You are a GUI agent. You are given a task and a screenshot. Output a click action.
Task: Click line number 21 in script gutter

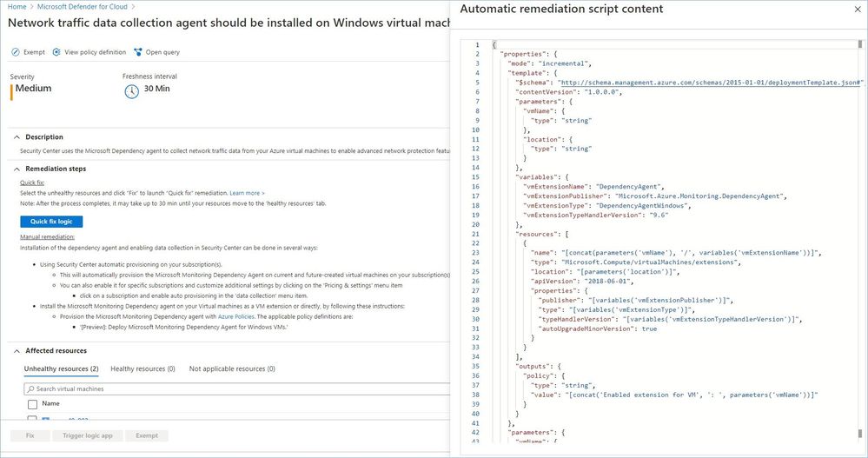pos(475,234)
